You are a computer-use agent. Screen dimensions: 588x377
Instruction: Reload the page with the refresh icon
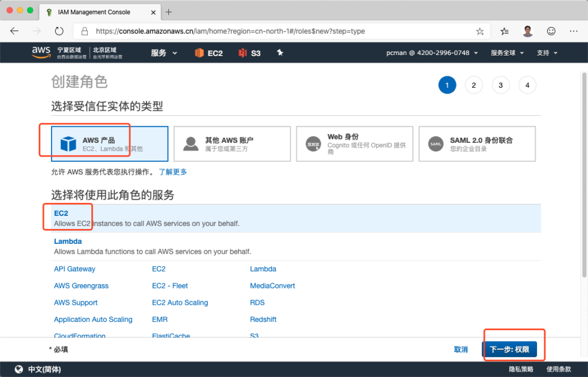[59, 31]
